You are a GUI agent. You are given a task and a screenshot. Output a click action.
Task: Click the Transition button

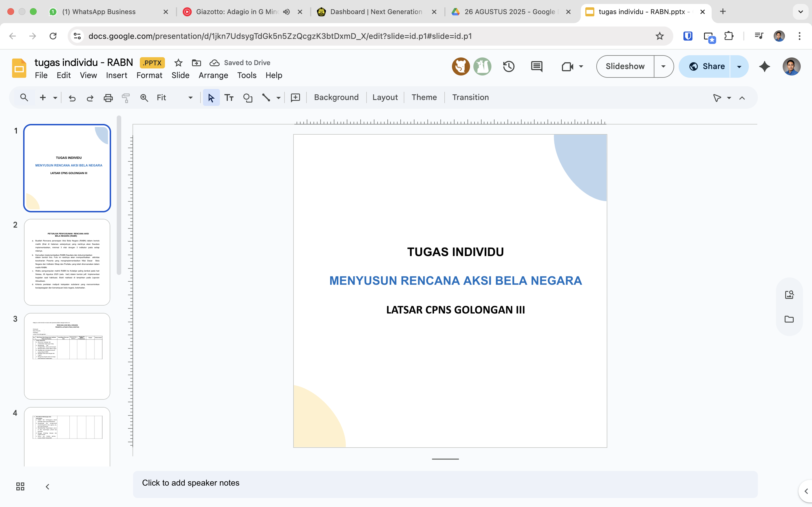[x=470, y=97]
